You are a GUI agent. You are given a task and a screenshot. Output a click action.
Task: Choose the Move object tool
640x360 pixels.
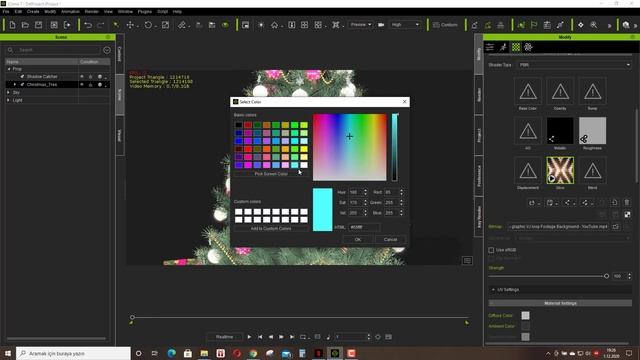[x=130, y=25]
